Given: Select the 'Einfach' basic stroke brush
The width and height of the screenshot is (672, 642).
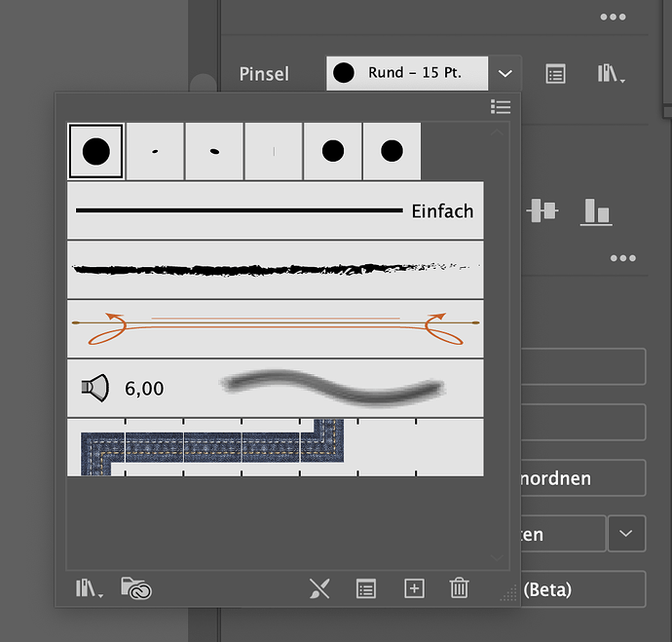Looking at the screenshot, I should click(275, 210).
